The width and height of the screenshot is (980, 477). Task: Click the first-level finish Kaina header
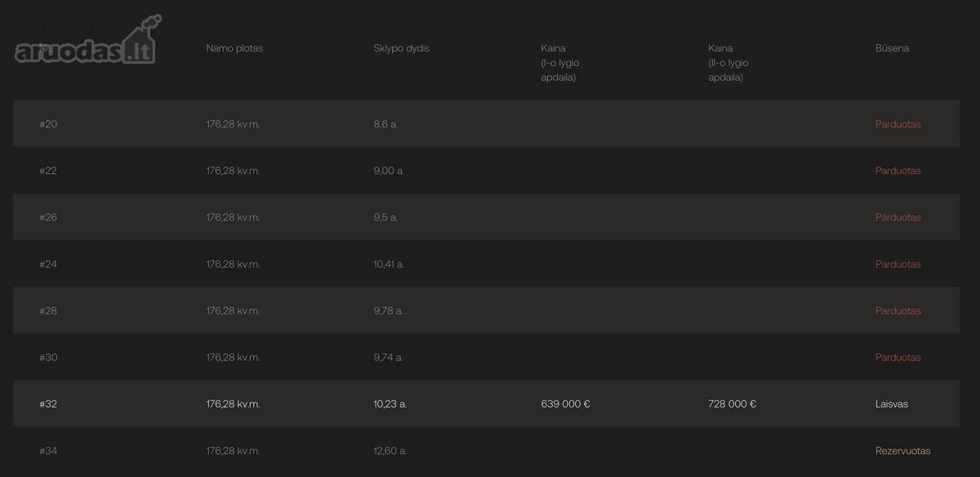(559, 63)
